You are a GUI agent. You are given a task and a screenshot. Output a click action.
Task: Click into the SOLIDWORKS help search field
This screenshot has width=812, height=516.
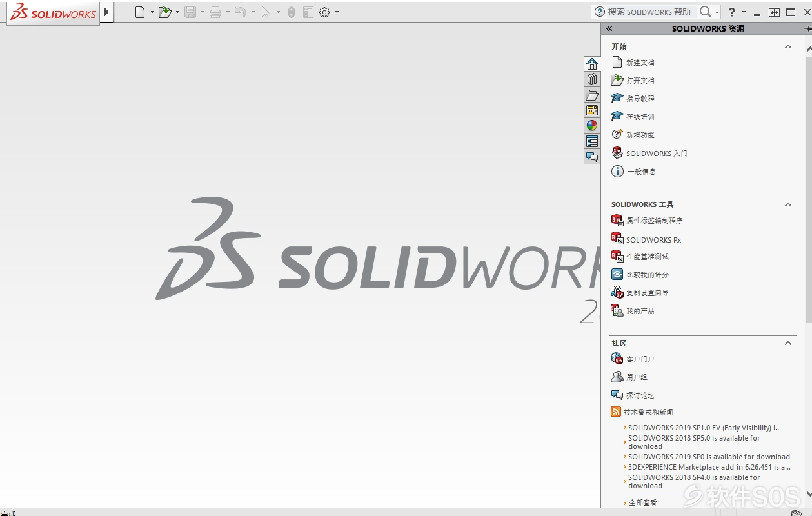(x=650, y=12)
